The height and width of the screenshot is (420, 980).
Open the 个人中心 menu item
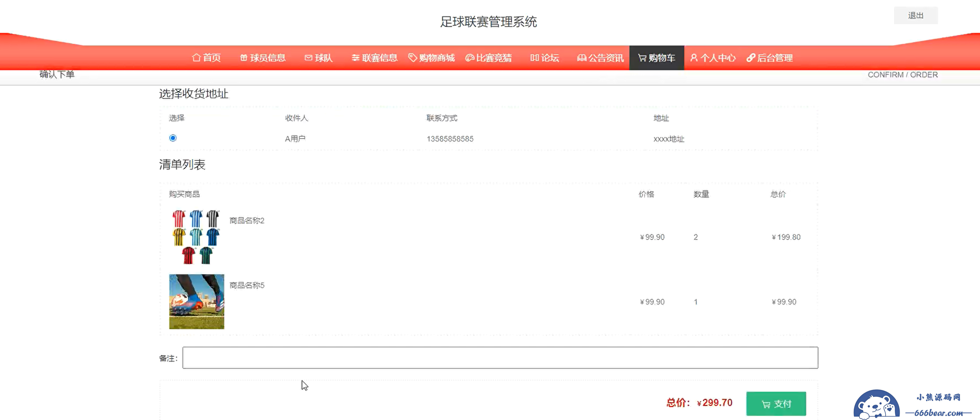point(713,58)
